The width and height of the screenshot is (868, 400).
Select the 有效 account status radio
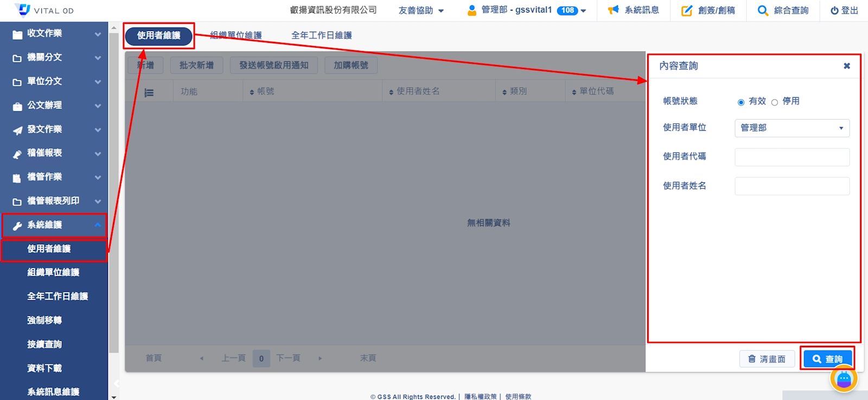tap(741, 102)
